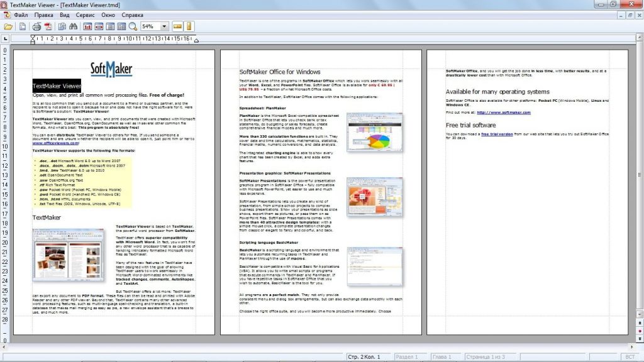Click the horizontal scrollbar right arrow

click(x=632, y=347)
